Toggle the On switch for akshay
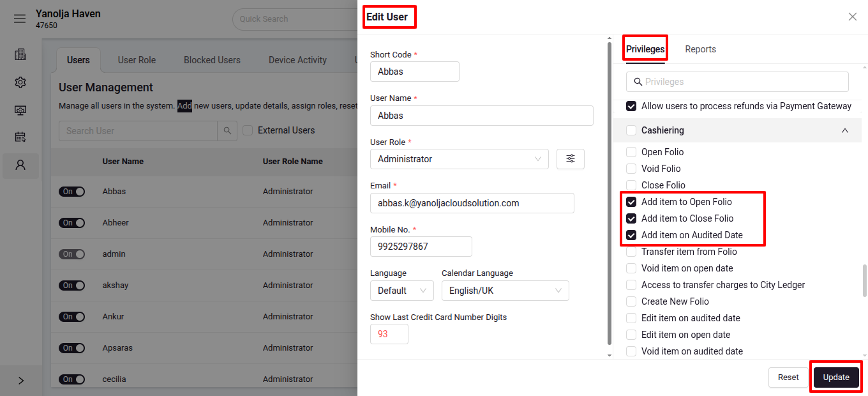The image size is (868, 396). coord(71,286)
